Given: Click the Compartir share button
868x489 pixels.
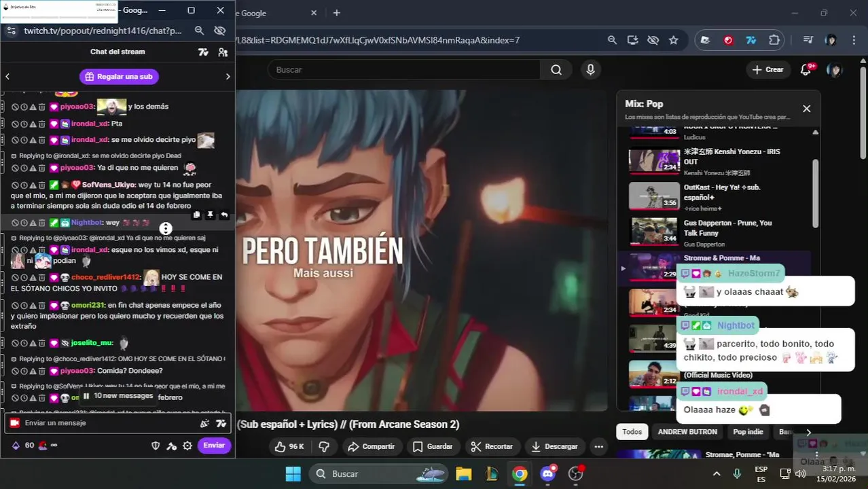Looking at the screenshot, I should [371, 447].
